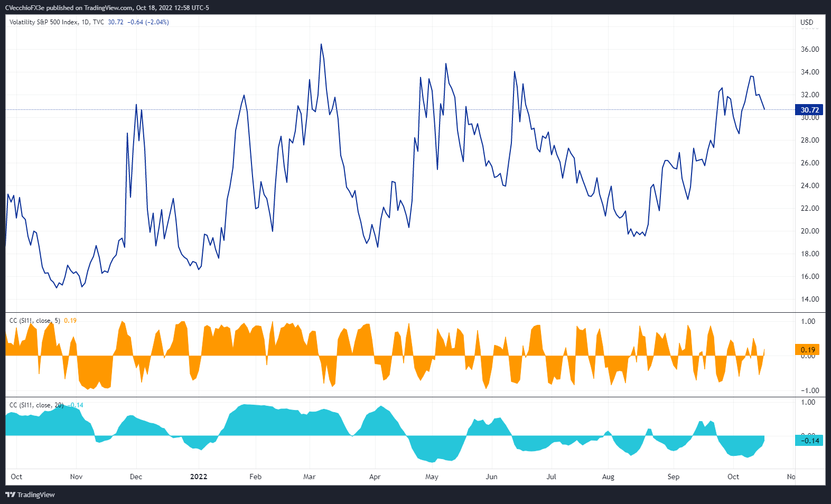The width and height of the screenshot is (831, 504).
Task: Click the 1.00 label on orange indicator axis
Action: coord(808,321)
